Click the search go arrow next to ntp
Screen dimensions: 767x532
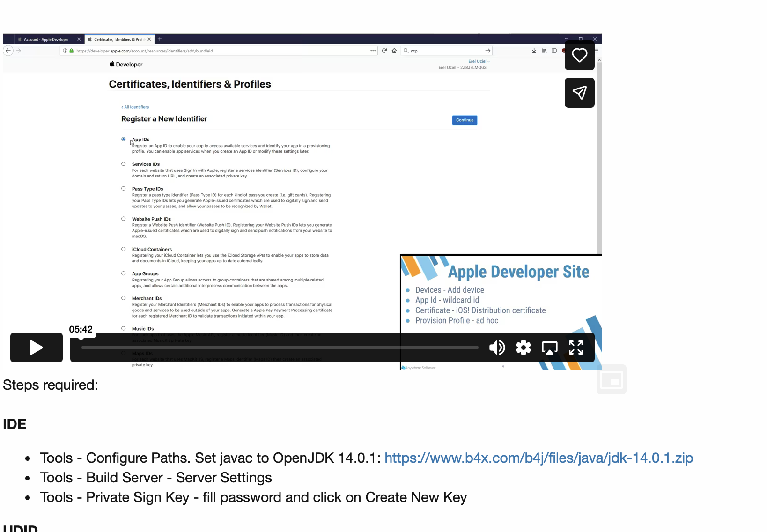488,51
